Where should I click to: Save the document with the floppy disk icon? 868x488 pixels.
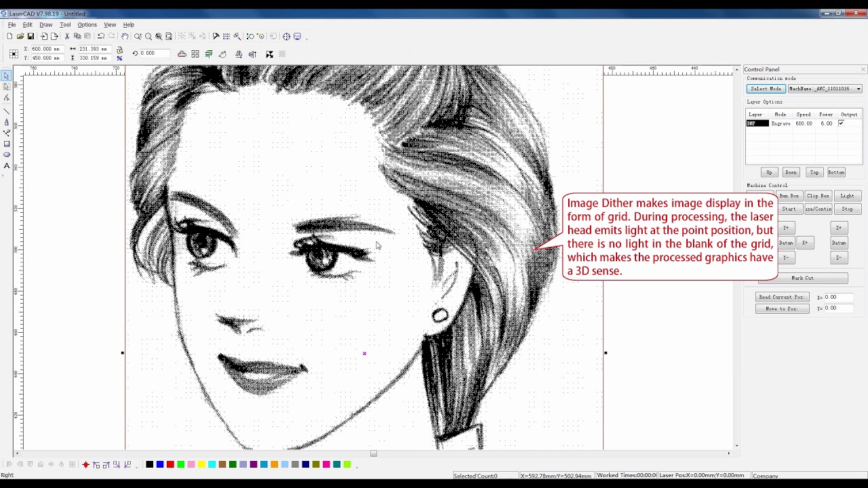31,36
